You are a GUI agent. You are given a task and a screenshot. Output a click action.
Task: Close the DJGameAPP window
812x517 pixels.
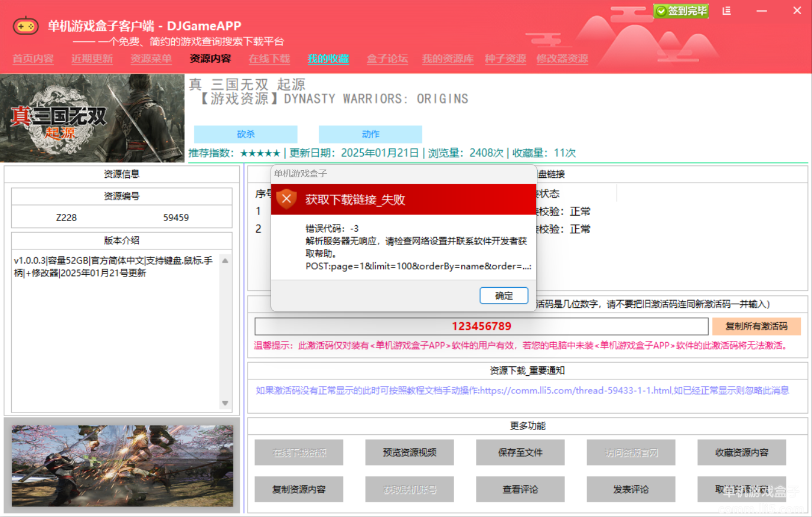[x=797, y=11]
